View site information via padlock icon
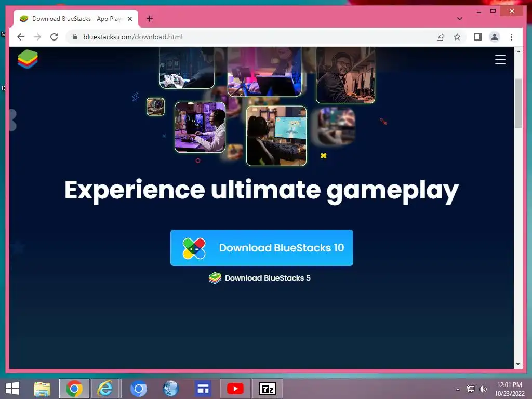532x399 pixels. coord(75,37)
